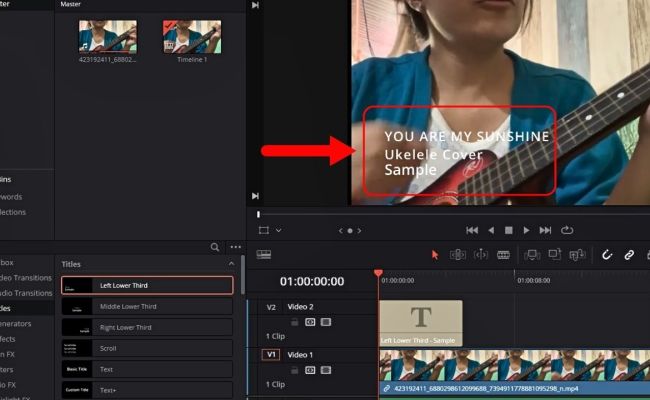This screenshot has width=650, height=400.
Task: Select the Trim Edit Mode tool
Action: point(458,255)
